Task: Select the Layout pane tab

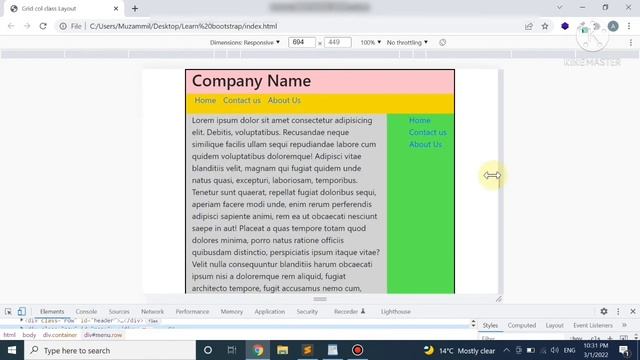Action: click(554, 325)
